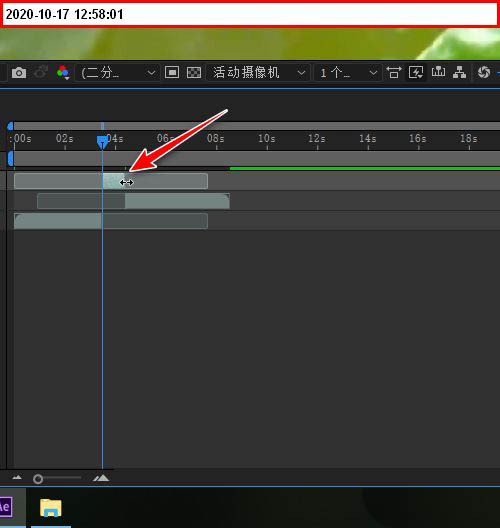Click the fast previews icon
The height and width of the screenshot is (528, 500).
click(416, 72)
